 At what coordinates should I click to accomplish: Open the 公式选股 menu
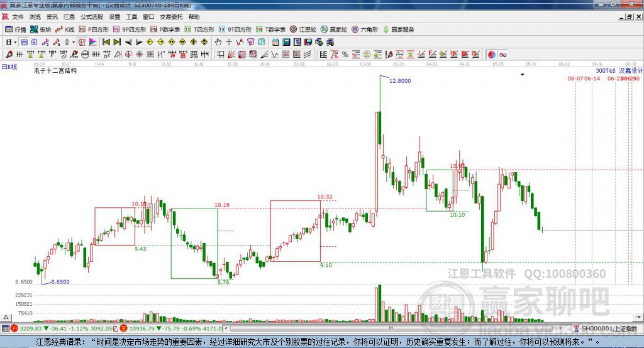tap(91, 17)
